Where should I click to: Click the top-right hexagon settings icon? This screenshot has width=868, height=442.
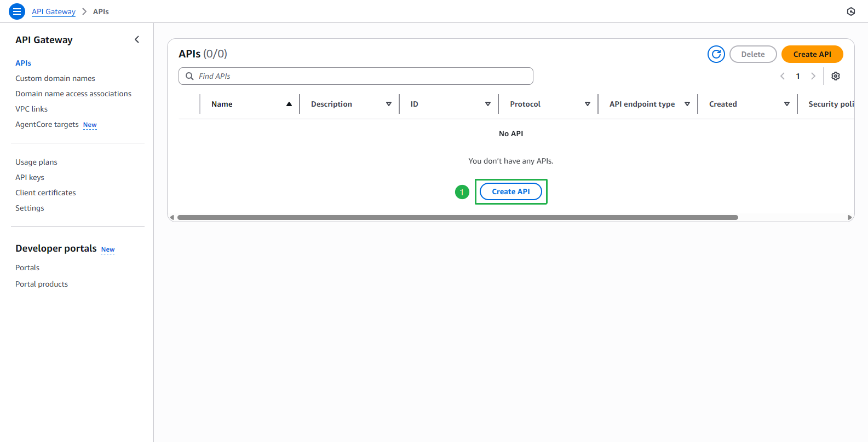(x=851, y=11)
